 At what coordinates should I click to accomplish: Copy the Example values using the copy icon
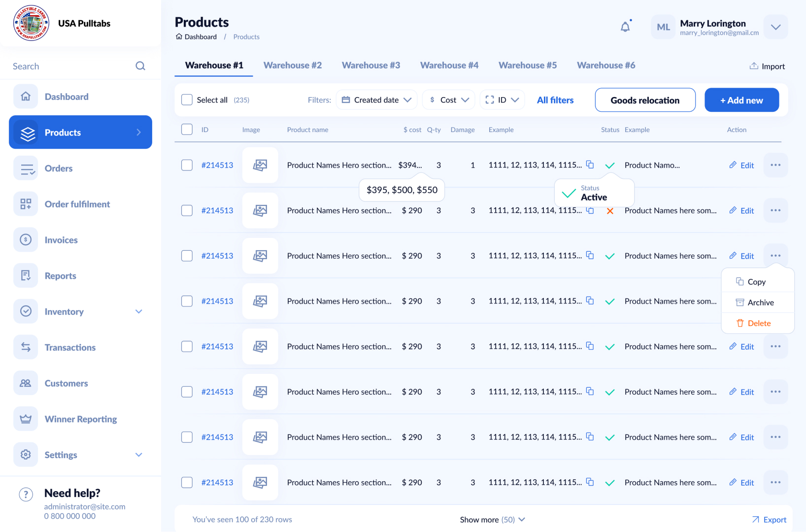590,165
